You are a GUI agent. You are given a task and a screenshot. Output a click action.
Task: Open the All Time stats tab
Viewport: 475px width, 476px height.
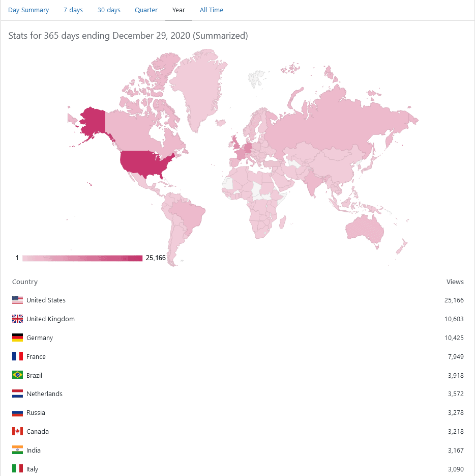pyautogui.click(x=212, y=10)
